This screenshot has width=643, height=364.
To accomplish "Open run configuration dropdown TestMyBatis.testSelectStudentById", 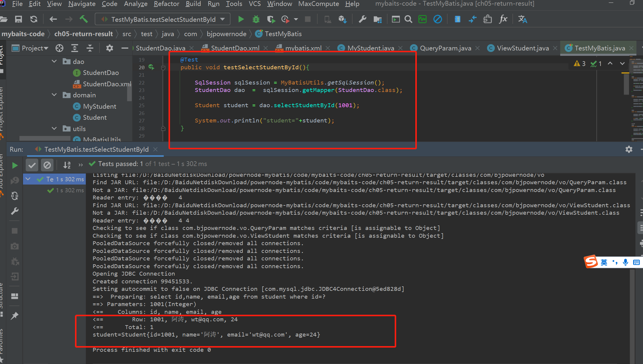I will tap(163, 19).
